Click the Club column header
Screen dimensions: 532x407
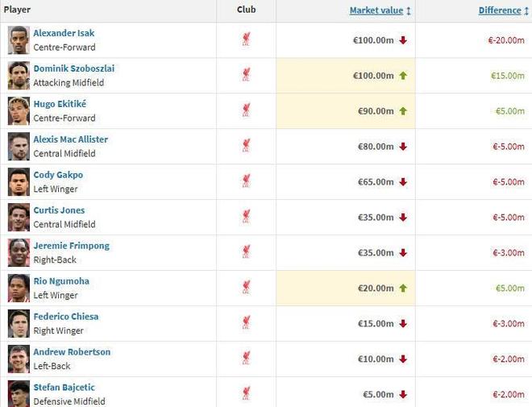click(x=246, y=10)
